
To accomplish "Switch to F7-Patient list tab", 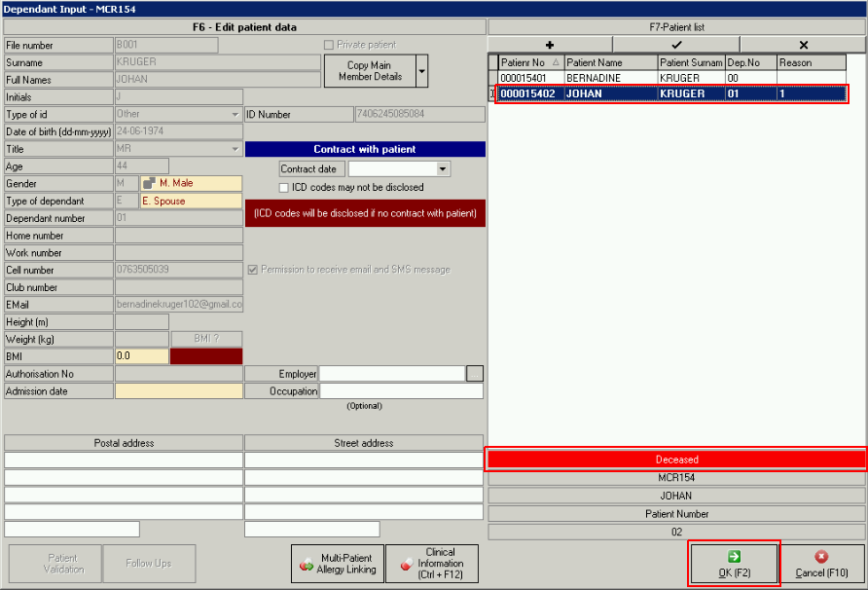I will point(676,27).
